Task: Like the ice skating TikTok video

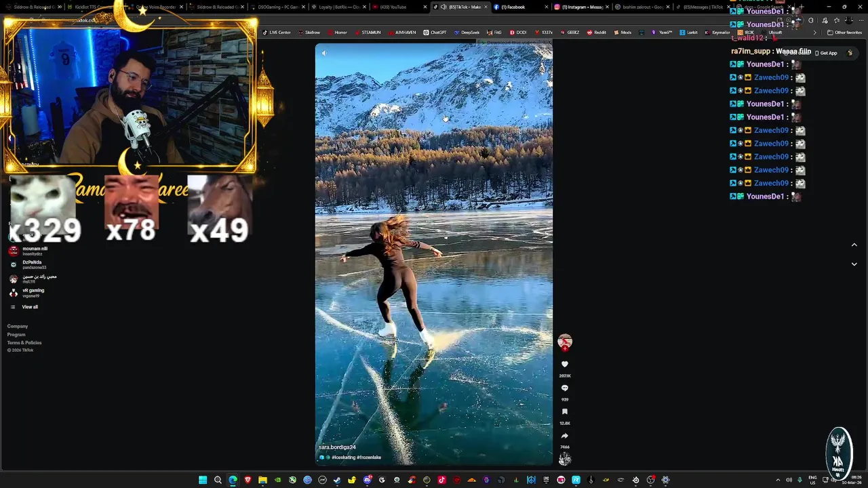Action: (x=564, y=365)
